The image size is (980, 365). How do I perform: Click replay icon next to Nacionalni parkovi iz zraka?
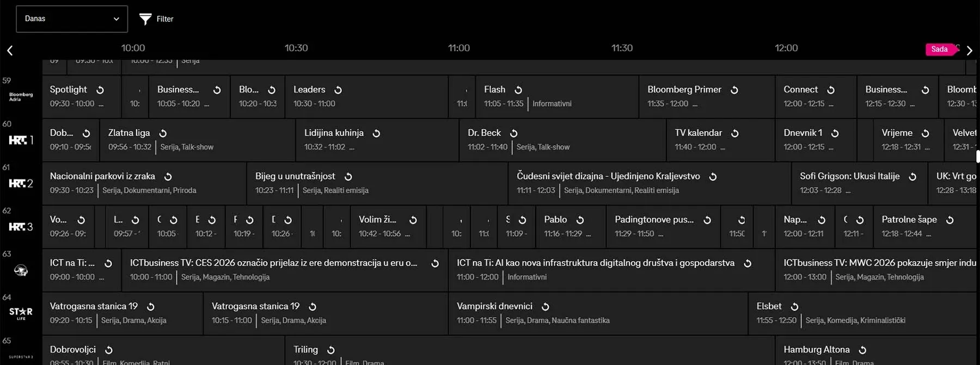(x=168, y=177)
